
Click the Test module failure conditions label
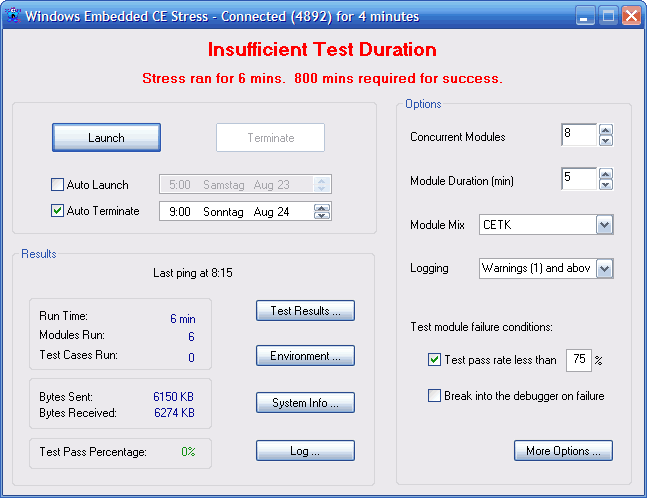482,327
